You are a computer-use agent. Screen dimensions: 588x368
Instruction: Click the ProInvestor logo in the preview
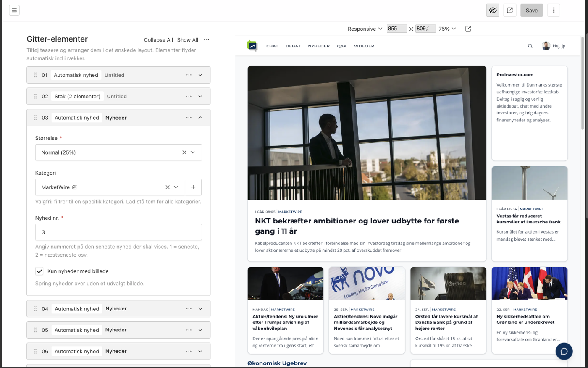point(252,46)
